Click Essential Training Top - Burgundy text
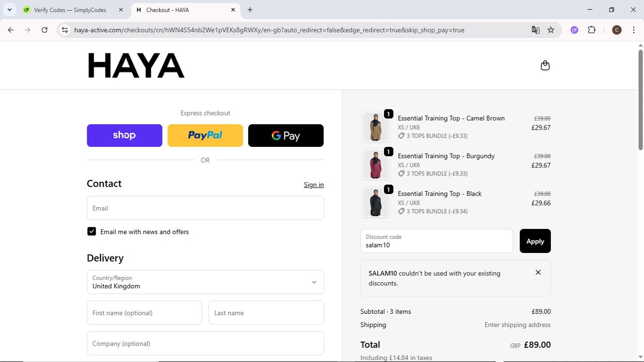Viewport: 644px width, 362px height. (x=446, y=156)
